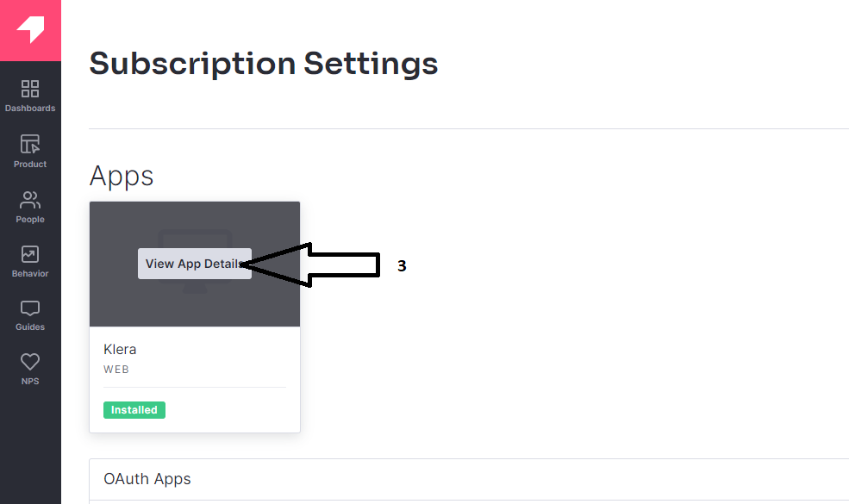
Task: Open the Product section icon
Action: click(30, 145)
